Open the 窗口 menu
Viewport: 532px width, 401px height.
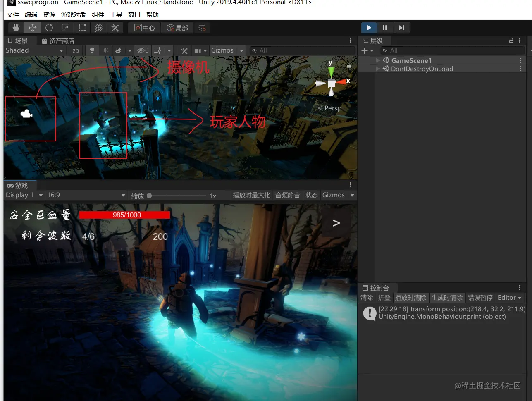(x=134, y=14)
